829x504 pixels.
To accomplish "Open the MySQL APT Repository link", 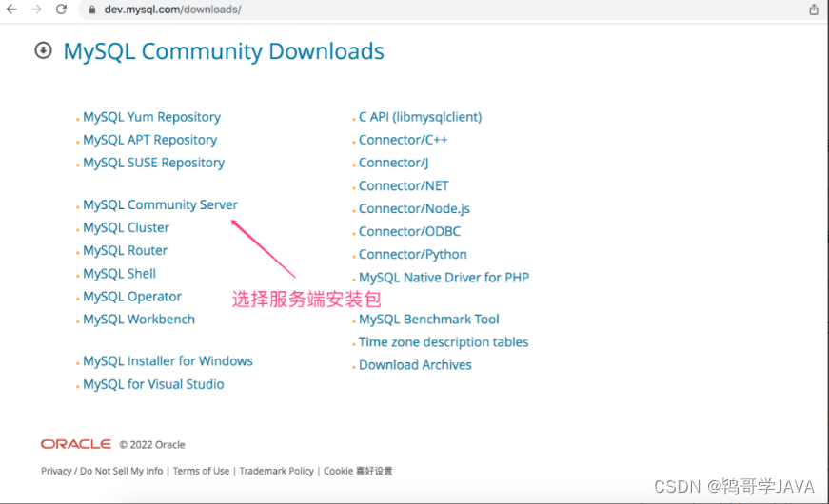I will point(150,140).
